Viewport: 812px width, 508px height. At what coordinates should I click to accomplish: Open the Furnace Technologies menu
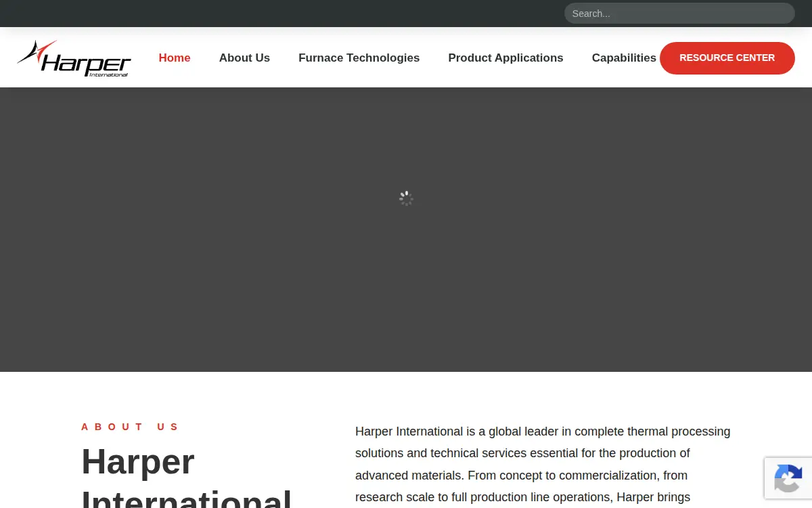(359, 58)
